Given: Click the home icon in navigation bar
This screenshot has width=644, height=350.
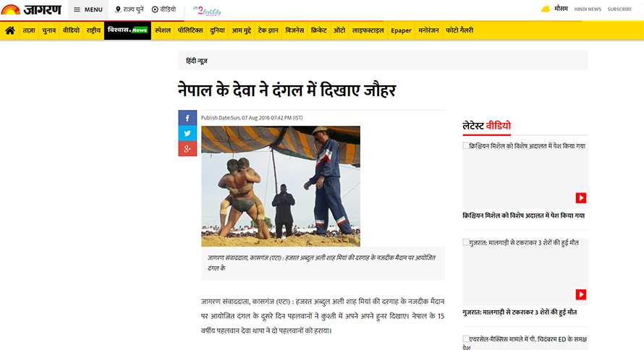Looking at the screenshot, I should (10, 30).
